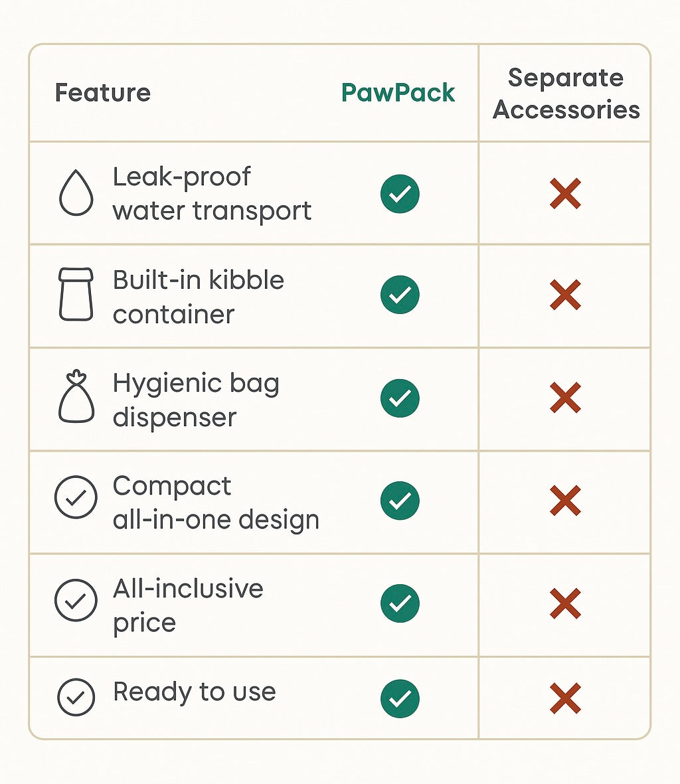Click the circled check beside Ready to use
Viewport: 680px width, 784px height.
(x=76, y=697)
